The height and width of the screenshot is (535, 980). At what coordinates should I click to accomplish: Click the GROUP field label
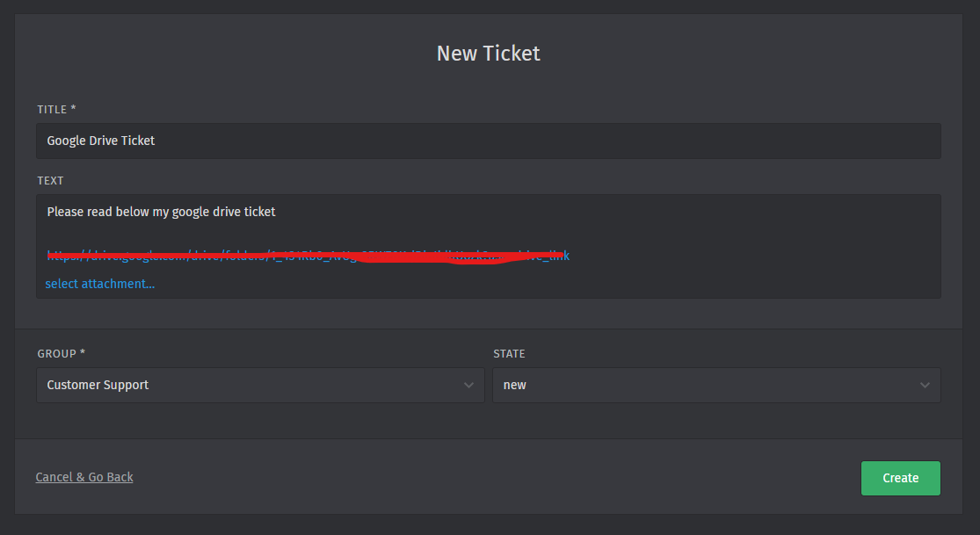(x=61, y=353)
